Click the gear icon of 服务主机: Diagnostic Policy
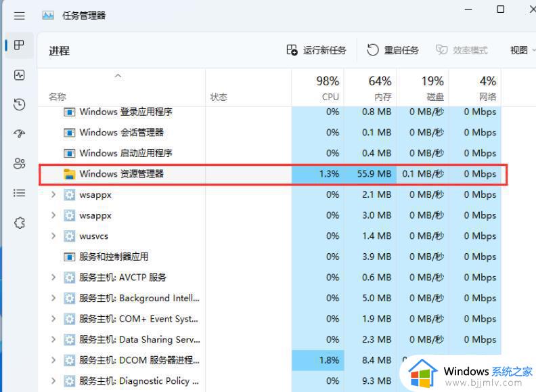 click(70, 380)
